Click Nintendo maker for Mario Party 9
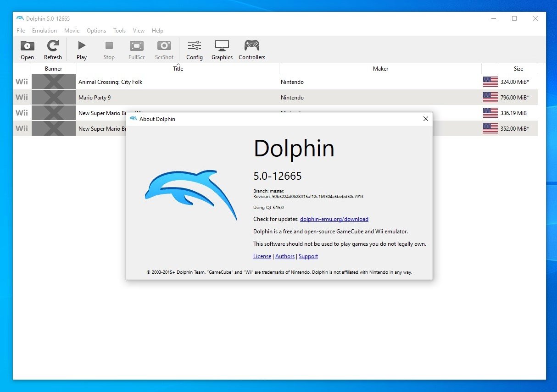Screen dimensions: 557x392 click(x=292, y=98)
